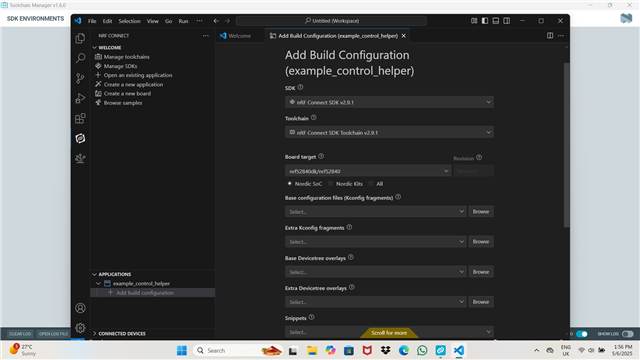Image resolution: width=640 pixels, height=360 pixels.
Task: Open Extra Kconfig fragments Select dropdown
Action: [376, 242]
